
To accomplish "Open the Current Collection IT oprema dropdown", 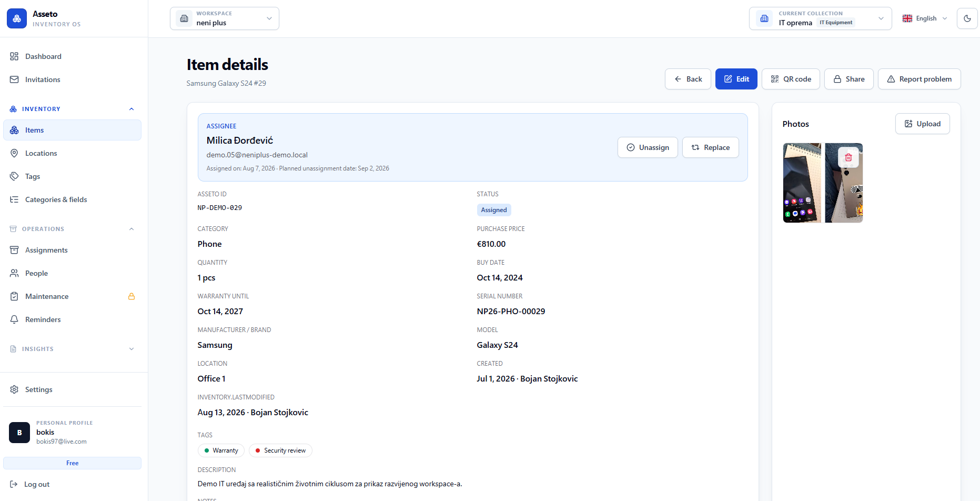I will (820, 18).
